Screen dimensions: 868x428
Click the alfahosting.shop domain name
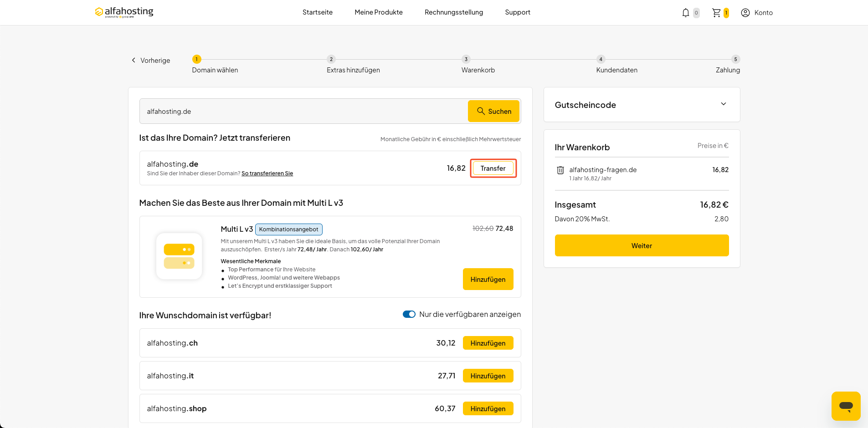pos(177,408)
